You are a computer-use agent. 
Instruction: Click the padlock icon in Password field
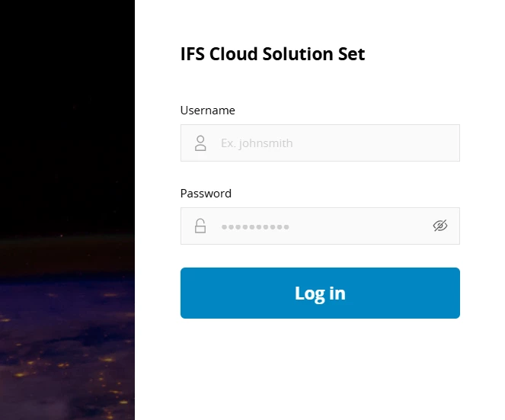200,226
